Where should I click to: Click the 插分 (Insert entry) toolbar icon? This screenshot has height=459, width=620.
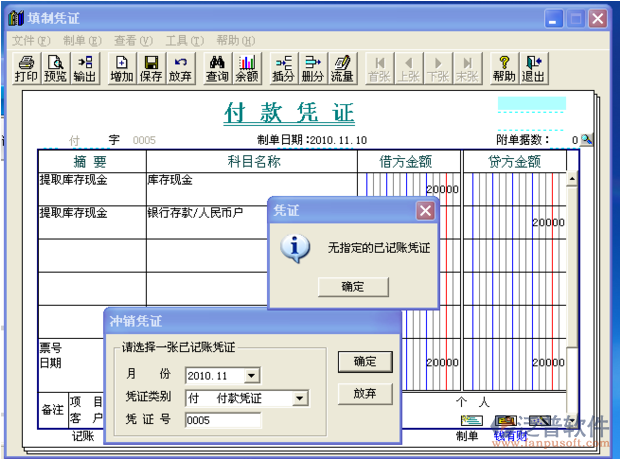pyautogui.click(x=283, y=68)
